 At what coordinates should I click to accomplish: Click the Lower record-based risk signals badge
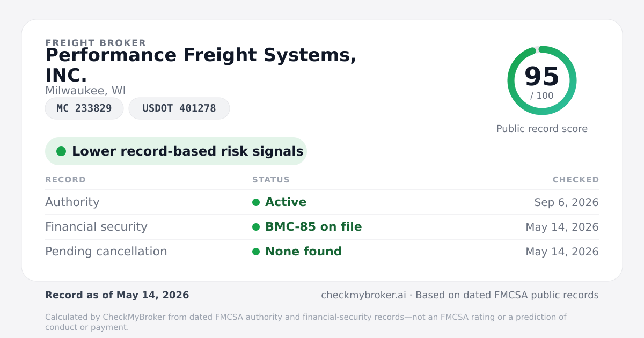coord(176,151)
